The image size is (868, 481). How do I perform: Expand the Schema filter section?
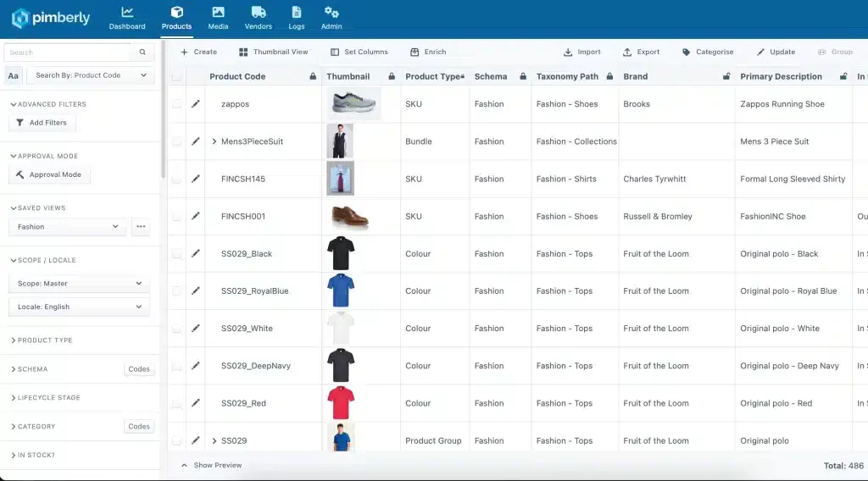(x=29, y=368)
